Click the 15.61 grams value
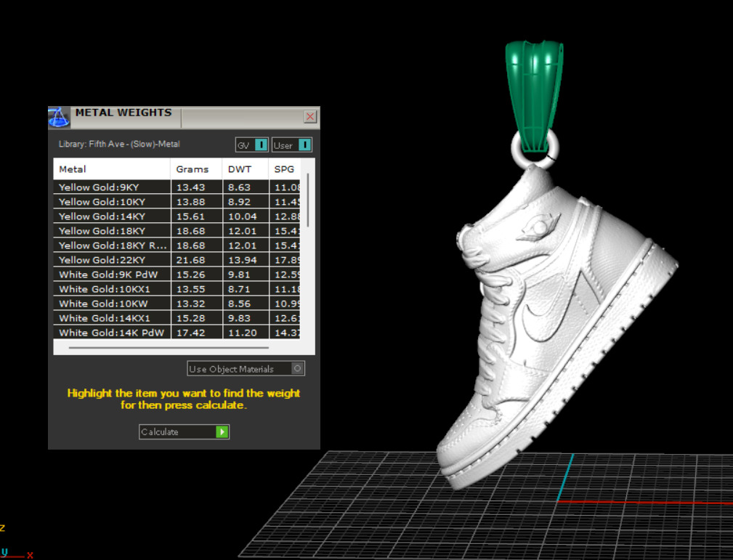 pyautogui.click(x=191, y=216)
